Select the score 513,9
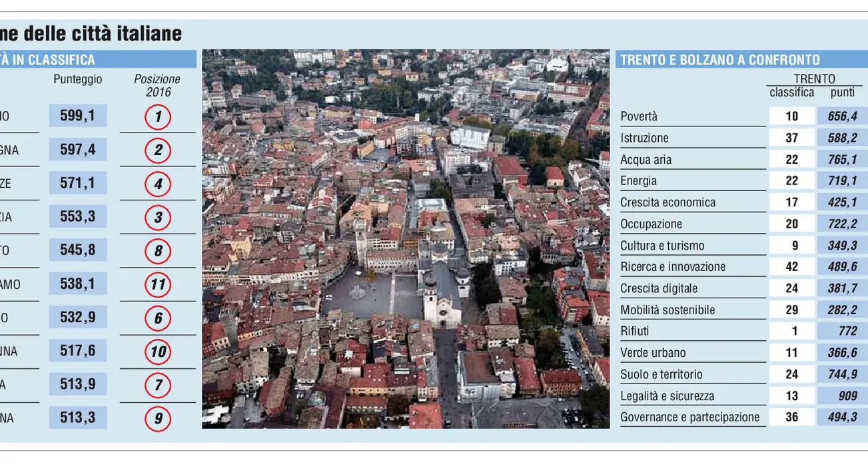The width and height of the screenshot is (868, 464). [78, 385]
